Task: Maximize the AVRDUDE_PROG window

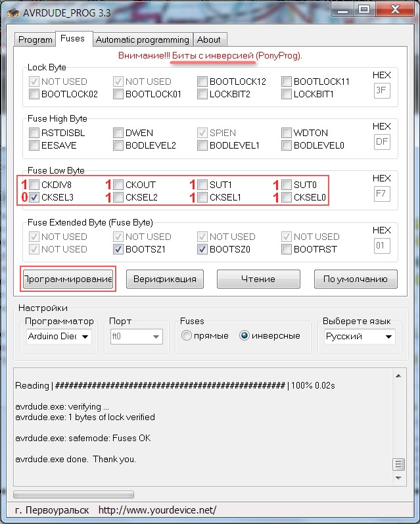Action: pyautogui.click(x=363, y=9)
